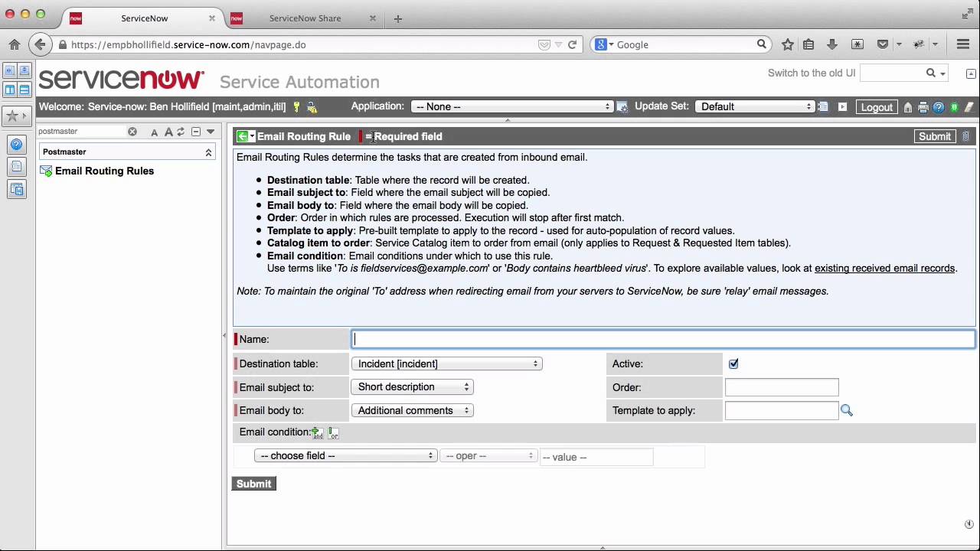The width and height of the screenshot is (980, 551).
Task: Click the small play arrow icon beside Logout
Action: tap(842, 107)
